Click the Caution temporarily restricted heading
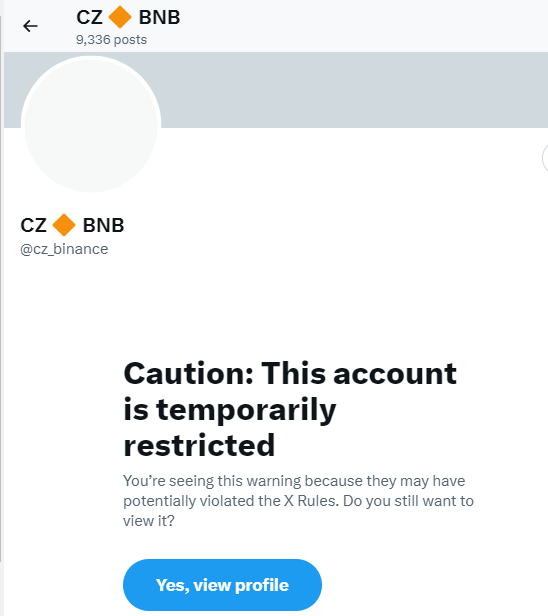Screen dimensions: 548x616 click(290, 409)
